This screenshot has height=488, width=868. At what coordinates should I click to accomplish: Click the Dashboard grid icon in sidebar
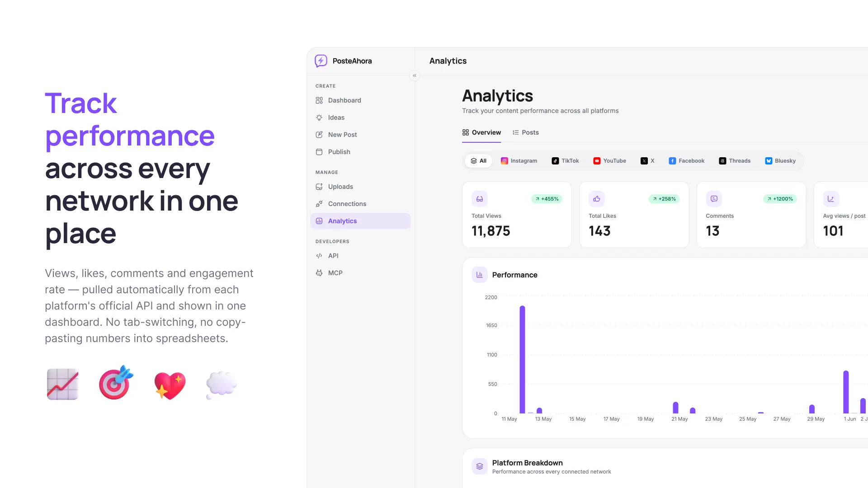tap(319, 100)
